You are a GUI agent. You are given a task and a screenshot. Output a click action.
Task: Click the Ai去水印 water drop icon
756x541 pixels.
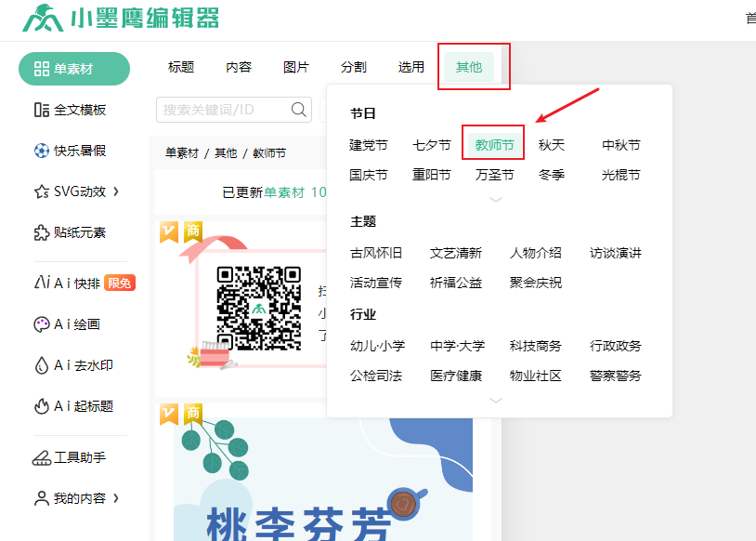[42, 365]
